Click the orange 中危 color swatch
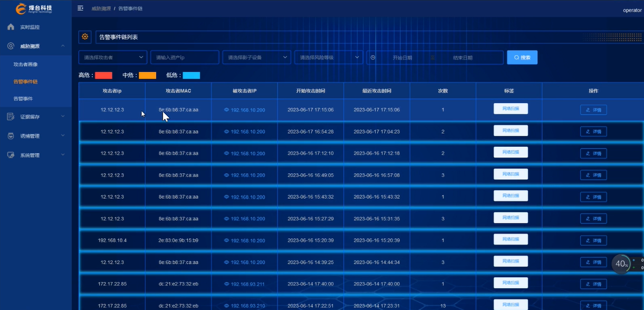Viewport: 644px width, 310px height. [148, 76]
